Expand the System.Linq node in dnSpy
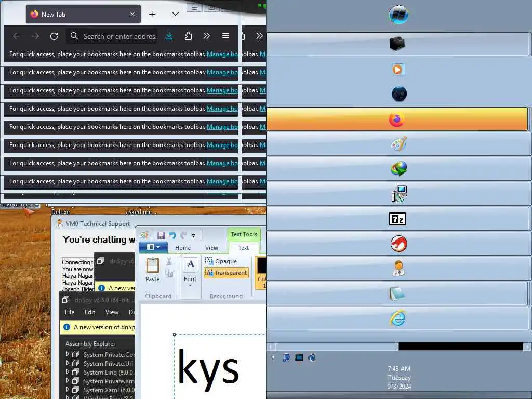 (x=68, y=371)
